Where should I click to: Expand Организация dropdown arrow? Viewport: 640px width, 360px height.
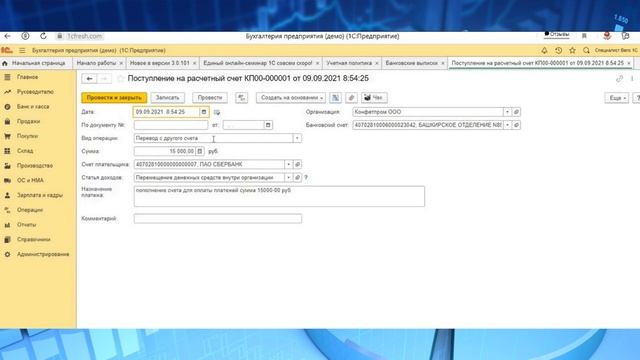coord(507,112)
